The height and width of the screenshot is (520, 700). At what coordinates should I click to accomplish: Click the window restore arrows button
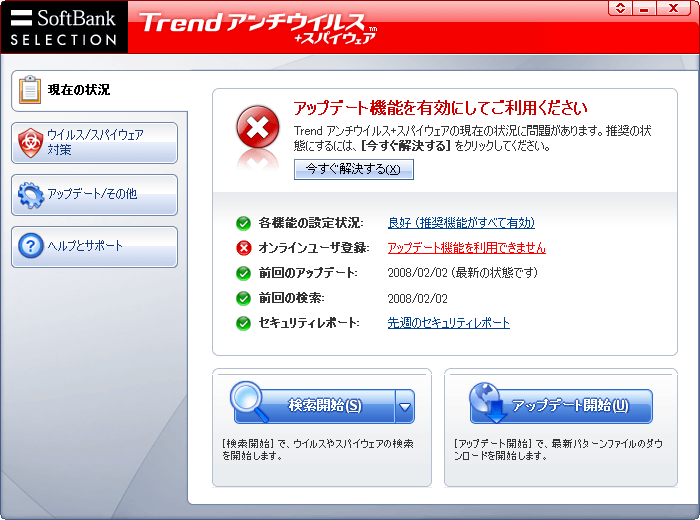[621, 8]
